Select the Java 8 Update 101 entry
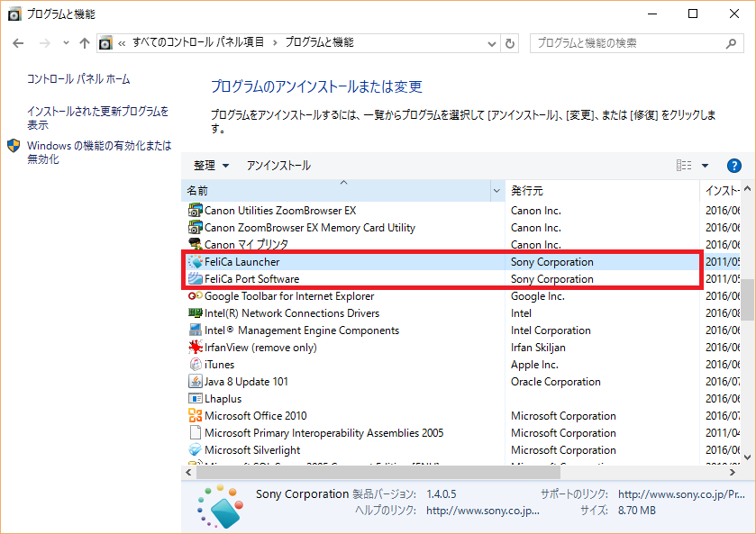This screenshot has width=756, height=534. [246, 382]
